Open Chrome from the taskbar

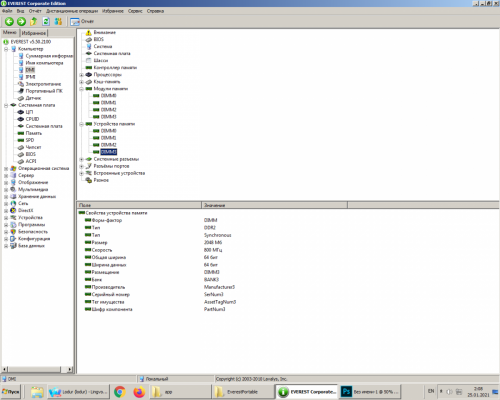120,392
